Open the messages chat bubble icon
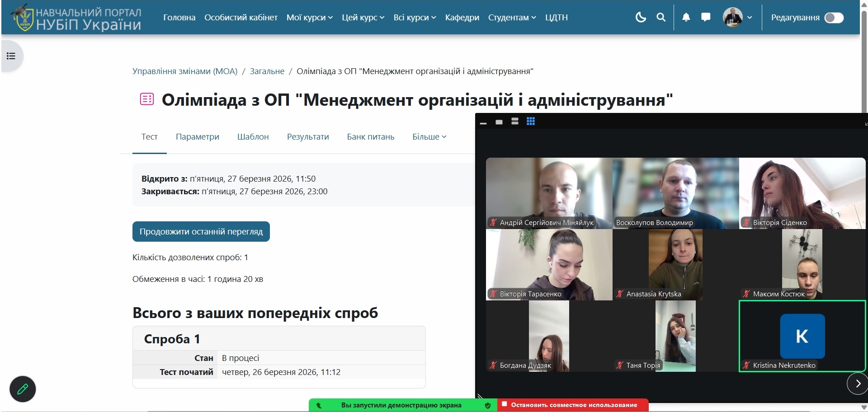Image resolution: width=868 pixels, height=412 pixels. 706,18
